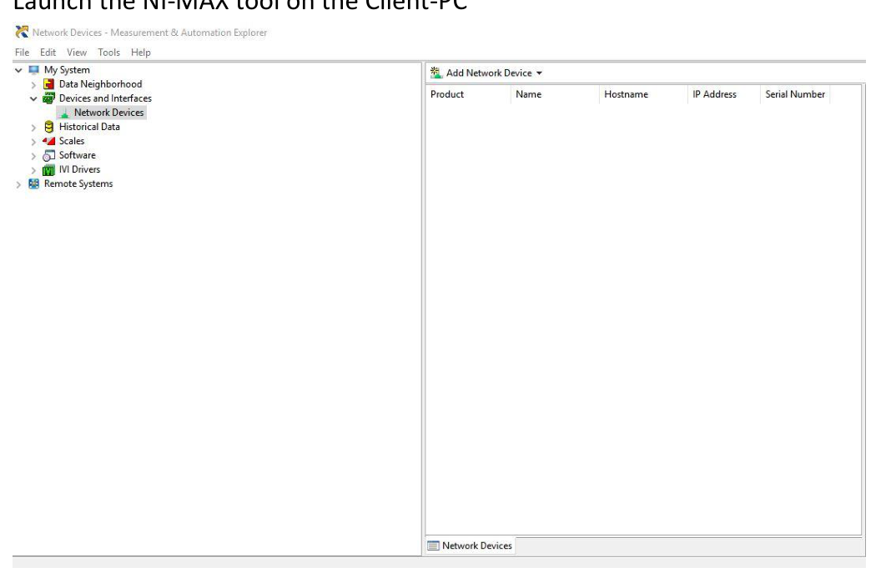Click the Network Devices bottom tab icon
881x588 pixels.
[x=433, y=545]
